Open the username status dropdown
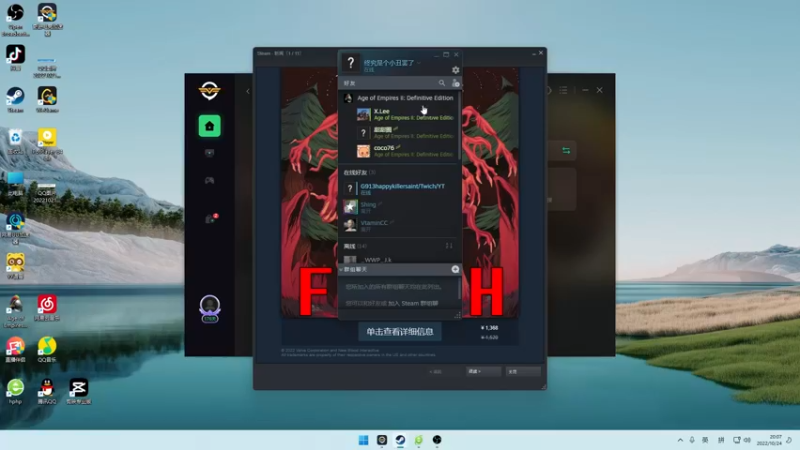Screen dimensions: 800x450 pos(418,63)
